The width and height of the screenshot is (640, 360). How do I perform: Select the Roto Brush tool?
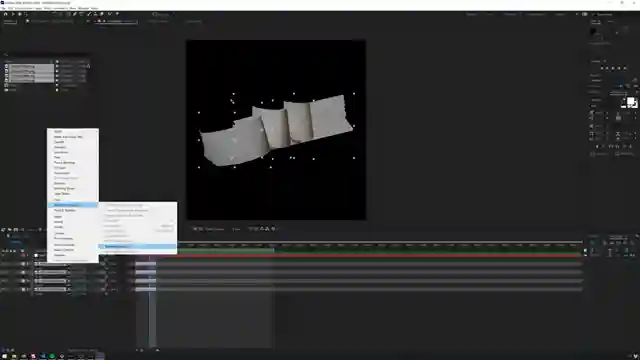point(110,14)
